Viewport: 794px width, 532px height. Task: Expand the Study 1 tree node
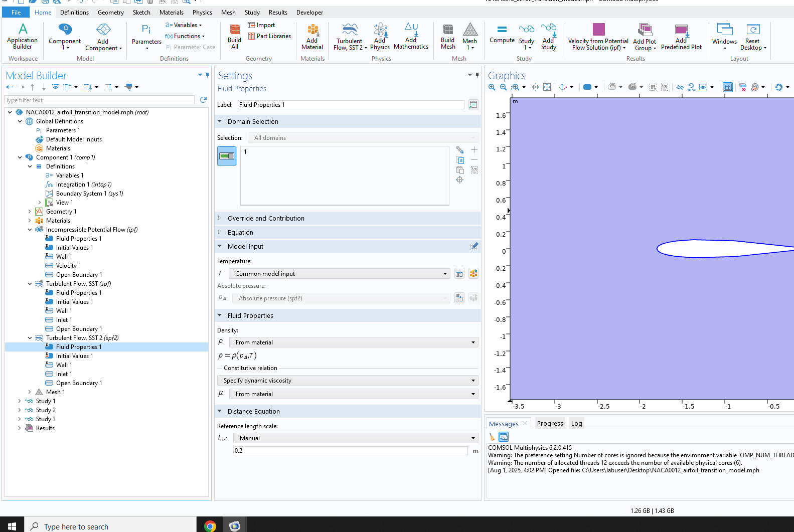(20, 401)
